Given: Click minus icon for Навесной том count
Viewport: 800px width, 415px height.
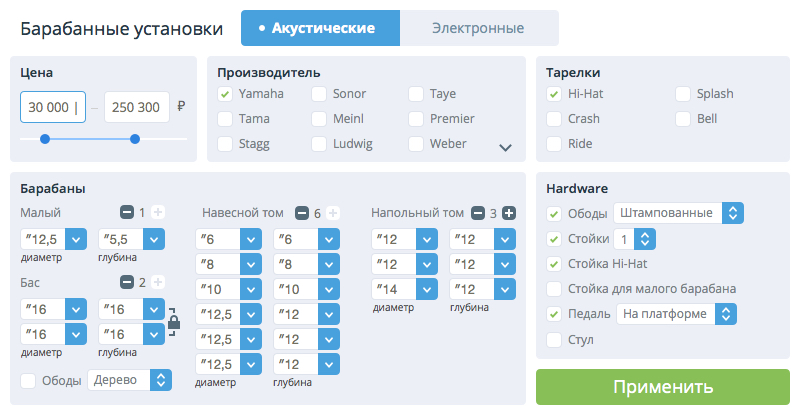Looking at the screenshot, I should click(x=302, y=213).
